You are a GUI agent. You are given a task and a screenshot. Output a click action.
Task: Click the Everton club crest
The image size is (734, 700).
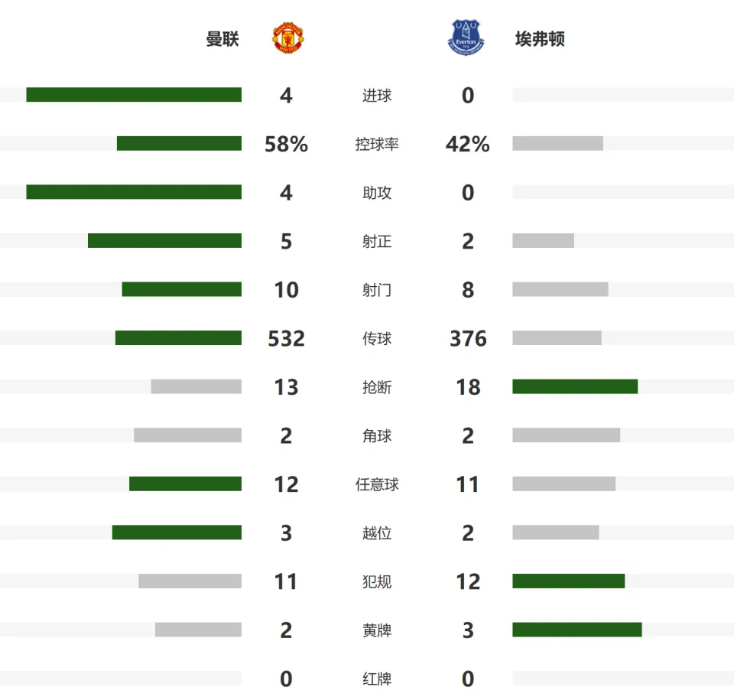[466, 37]
